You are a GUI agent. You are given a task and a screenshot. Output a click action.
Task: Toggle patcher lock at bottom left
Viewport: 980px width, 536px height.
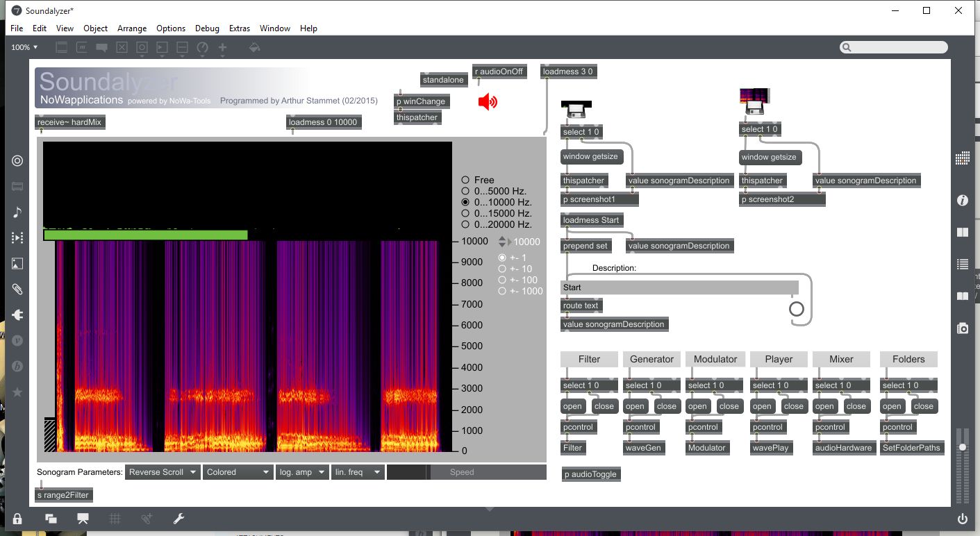point(17,519)
